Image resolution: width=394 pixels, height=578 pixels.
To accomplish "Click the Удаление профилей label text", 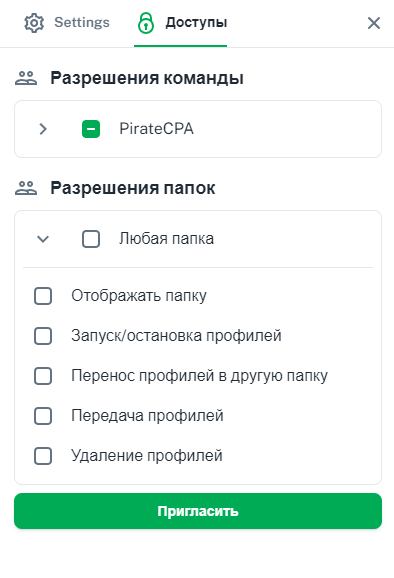I will click(x=147, y=456).
